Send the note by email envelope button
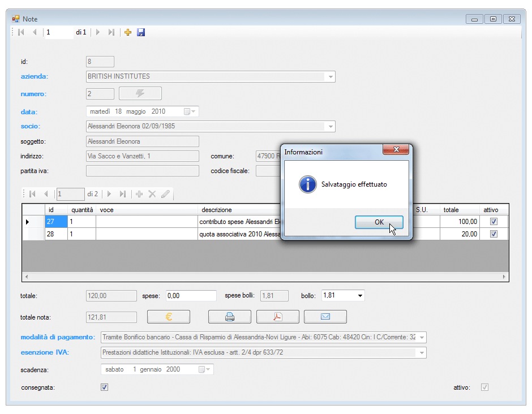 [x=325, y=317]
